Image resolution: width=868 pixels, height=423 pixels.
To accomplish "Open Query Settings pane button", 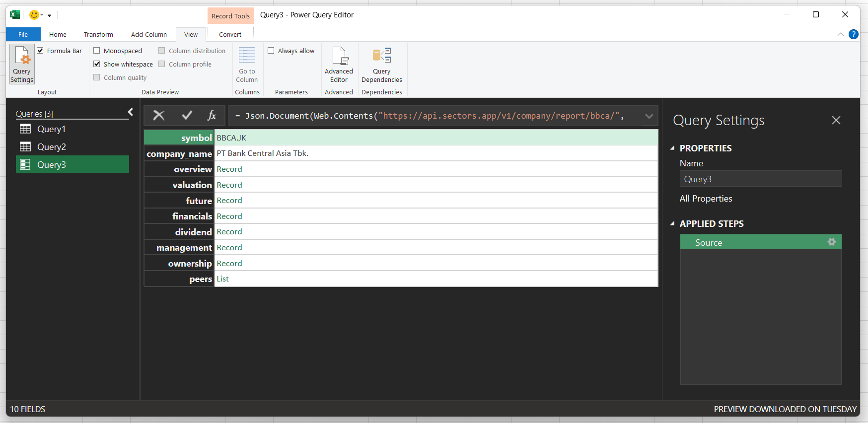I will click(22, 64).
